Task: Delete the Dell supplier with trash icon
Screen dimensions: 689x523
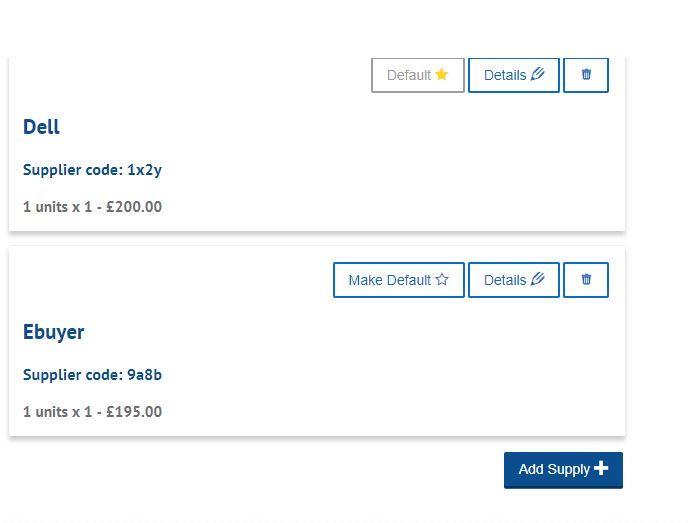Action: [586, 75]
